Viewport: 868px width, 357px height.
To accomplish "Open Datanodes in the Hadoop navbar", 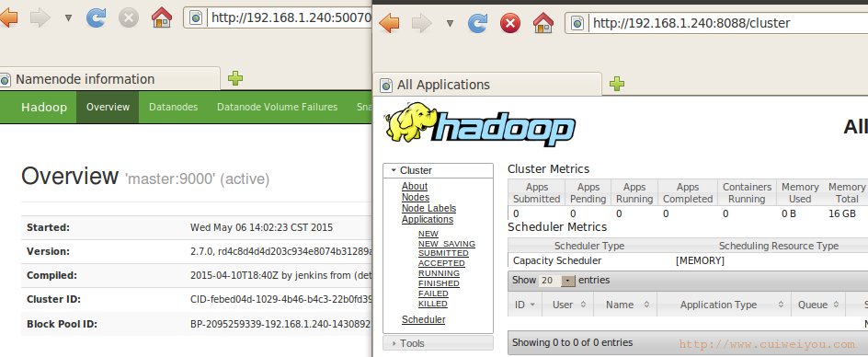I will tap(173, 107).
